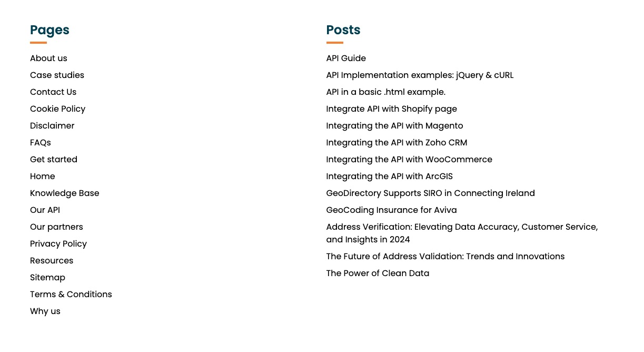Open the Disclaimer link

52,125
